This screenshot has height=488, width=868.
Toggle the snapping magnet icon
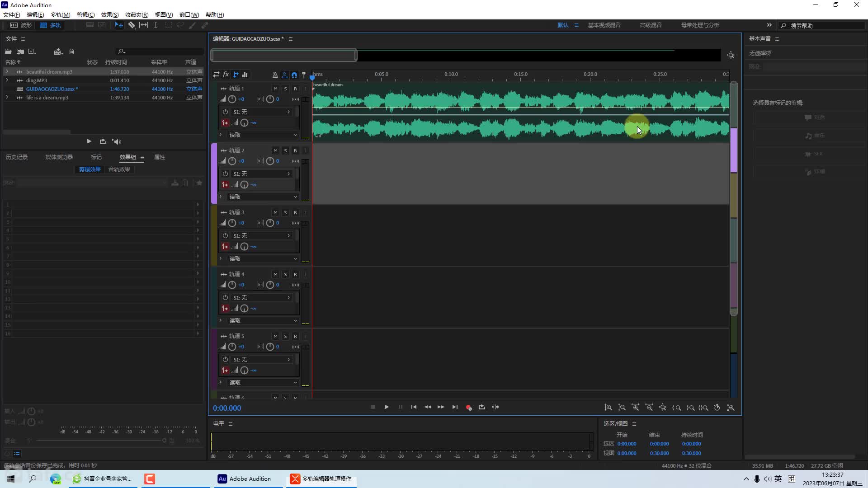pyautogui.click(x=294, y=75)
